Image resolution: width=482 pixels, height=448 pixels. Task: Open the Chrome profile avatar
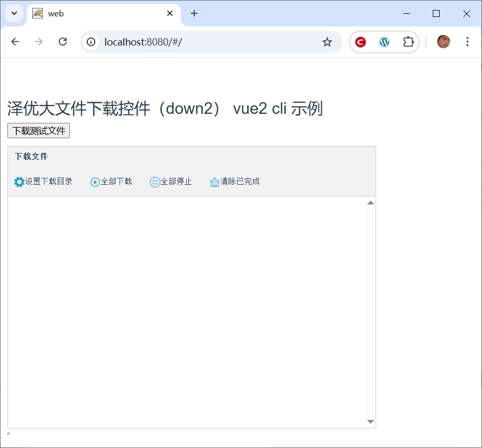443,42
